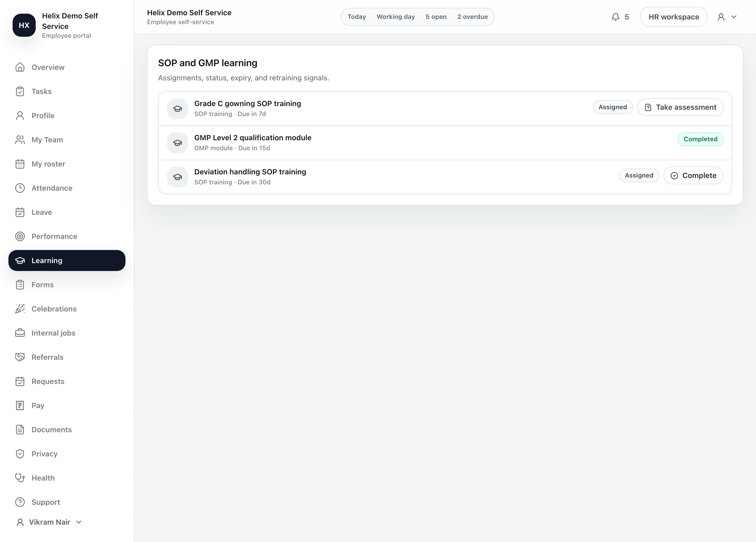Open GMP Level 2 qualification module row
756x542 pixels.
pos(445,143)
